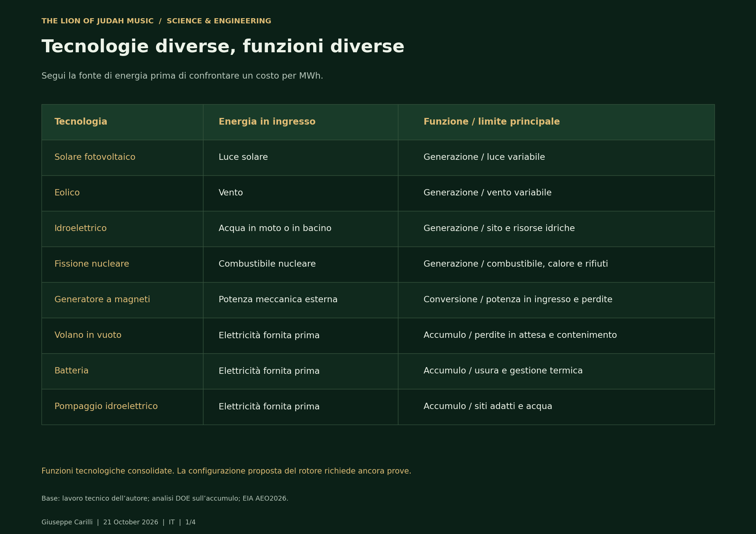Select the 'Eolico' cell
Image resolution: width=756 pixels, height=534 pixels.
point(122,193)
